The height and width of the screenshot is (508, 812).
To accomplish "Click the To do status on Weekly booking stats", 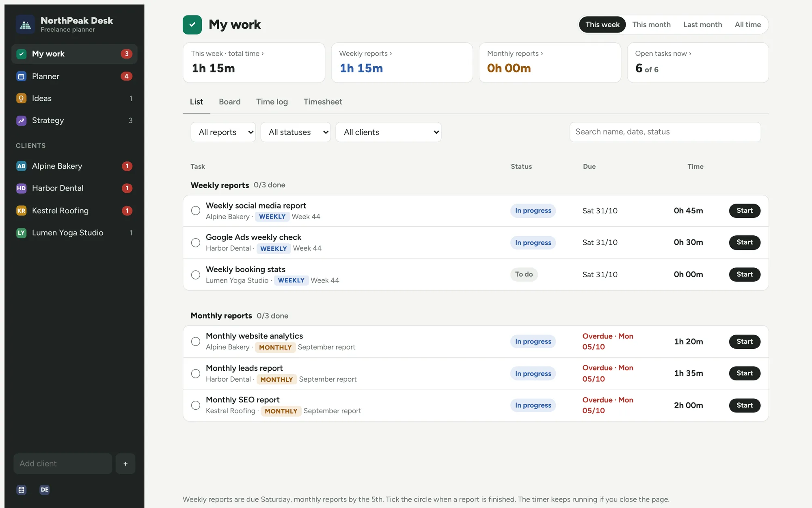I will (524, 274).
